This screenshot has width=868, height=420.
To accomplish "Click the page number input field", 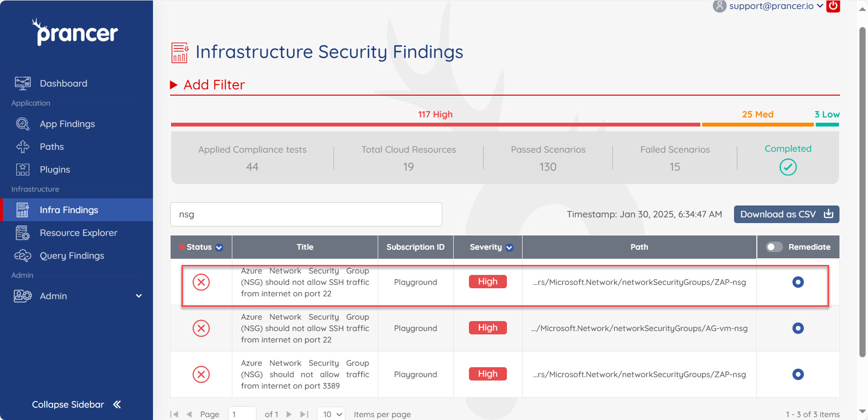I will [x=242, y=414].
